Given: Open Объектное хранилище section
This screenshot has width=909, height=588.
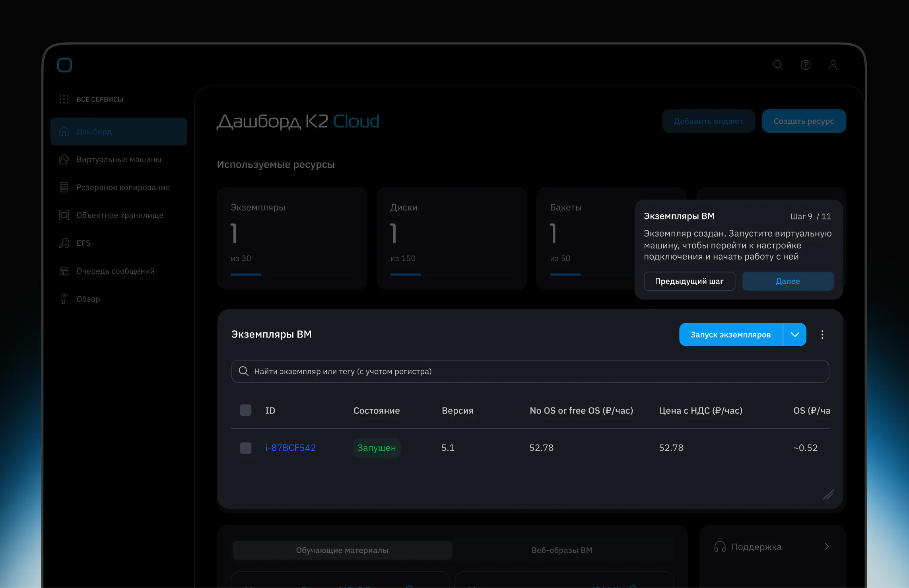Looking at the screenshot, I should (x=120, y=215).
